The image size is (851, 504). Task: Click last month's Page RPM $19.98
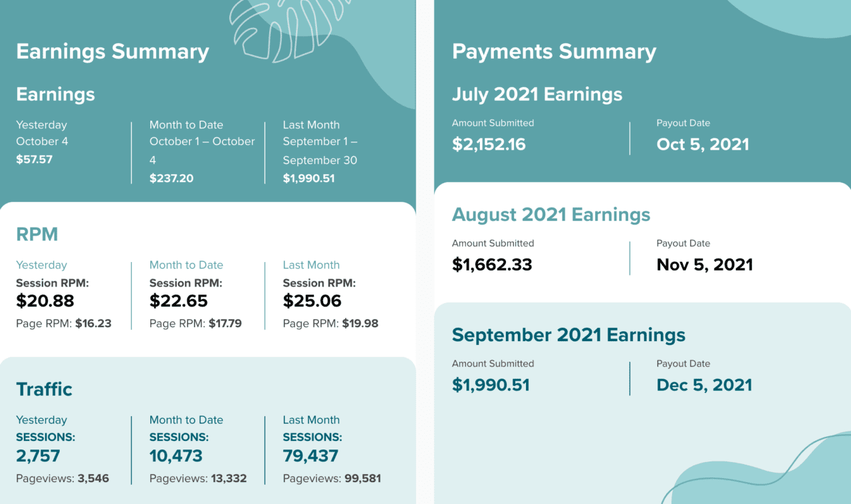point(360,324)
